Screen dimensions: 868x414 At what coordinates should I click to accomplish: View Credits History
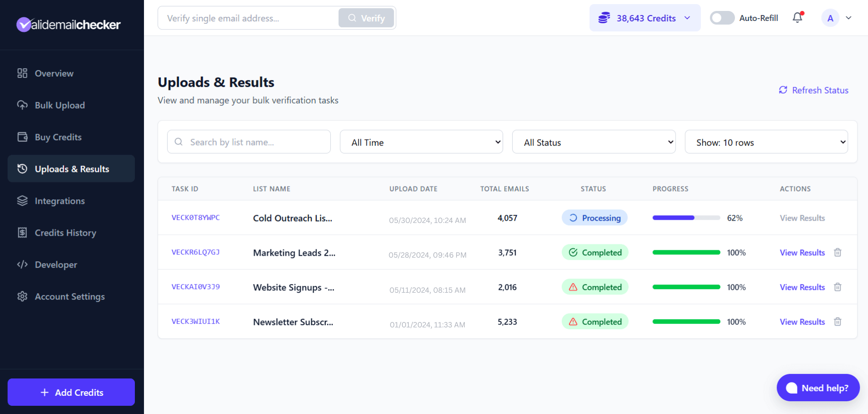[65, 233]
